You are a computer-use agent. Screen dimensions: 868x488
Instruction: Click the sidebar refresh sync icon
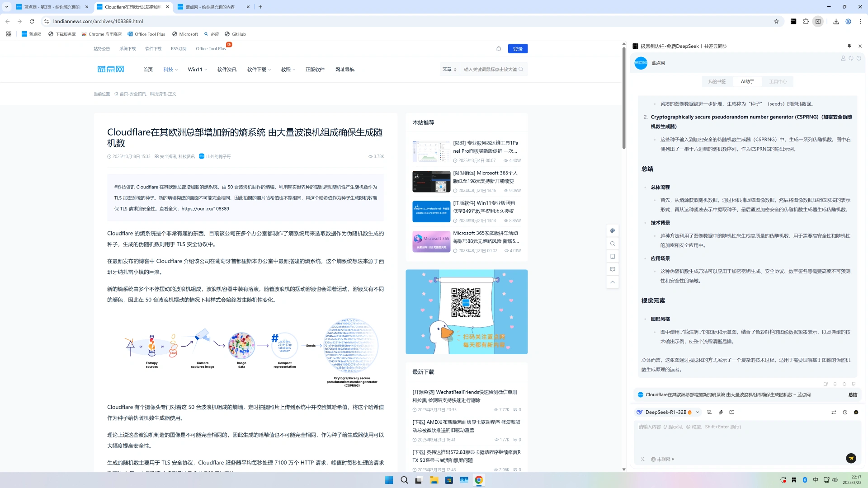point(851,58)
